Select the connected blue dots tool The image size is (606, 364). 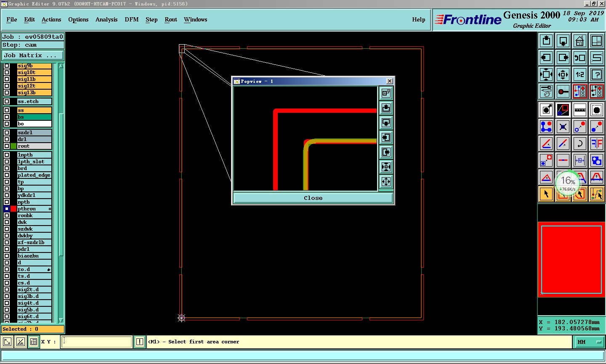coord(546,127)
